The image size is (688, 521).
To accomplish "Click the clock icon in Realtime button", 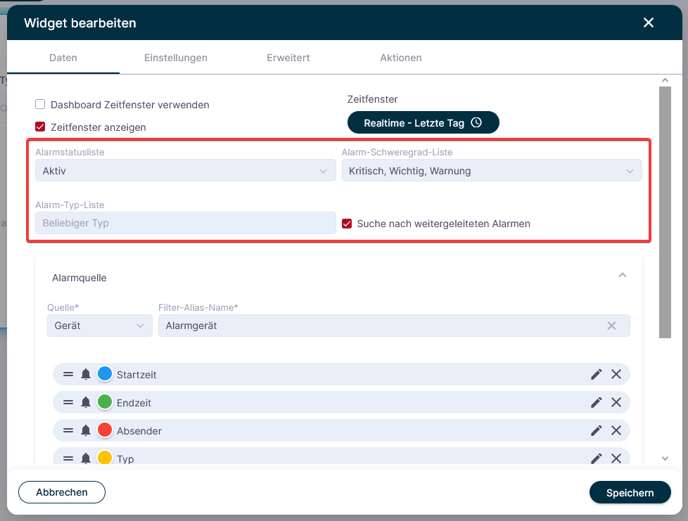I will coord(477,123).
